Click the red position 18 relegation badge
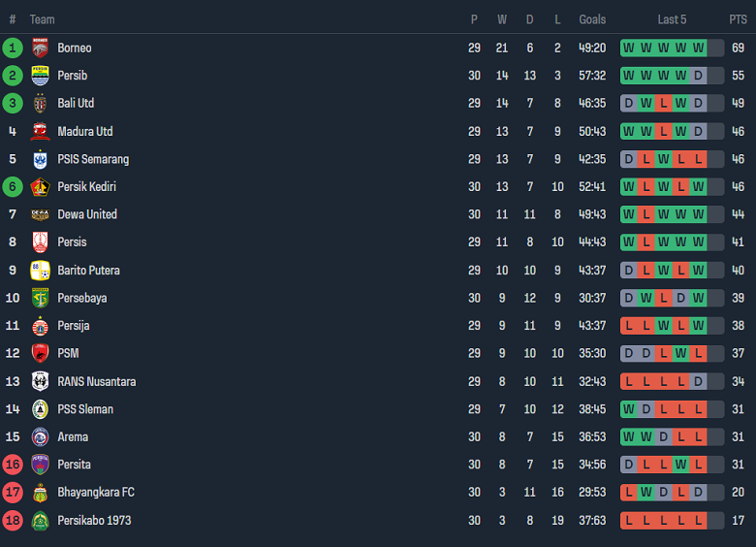This screenshot has height=547, width=756. tap(13, 521)
